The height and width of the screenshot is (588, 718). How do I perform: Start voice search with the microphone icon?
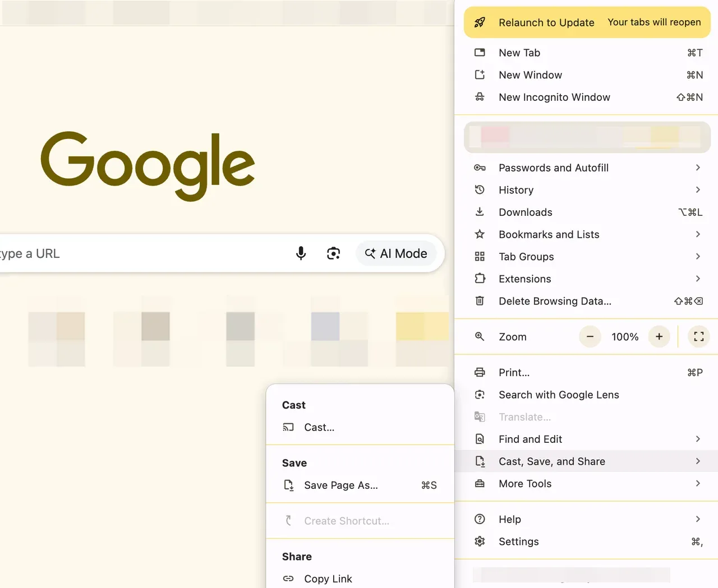click(x=301, y=253)
